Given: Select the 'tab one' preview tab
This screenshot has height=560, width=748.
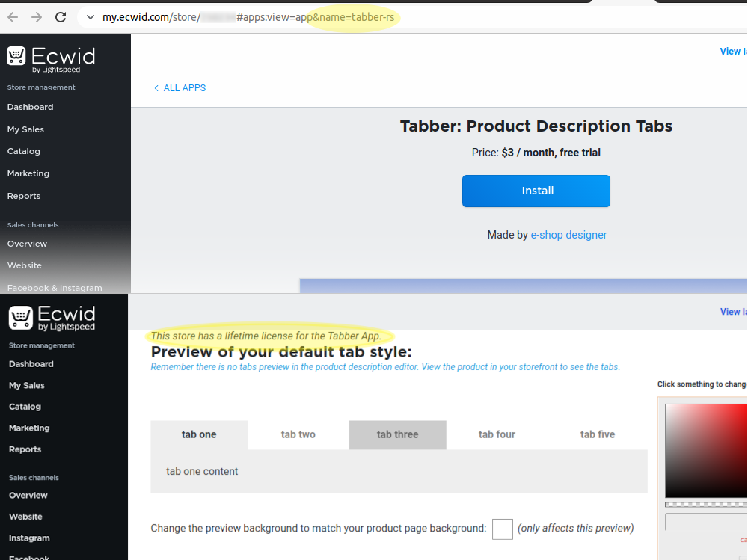Looking at the screenshot, I should point(199,434).
